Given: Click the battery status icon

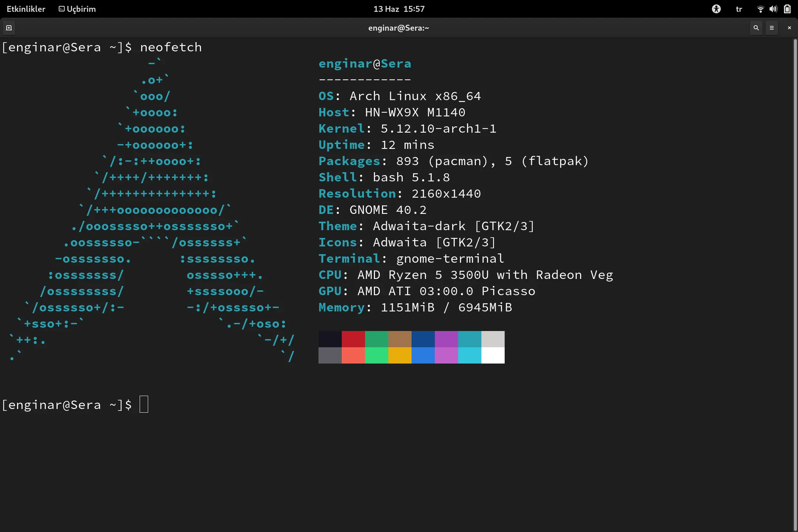Looking at the screenshot, I should 787,9.
